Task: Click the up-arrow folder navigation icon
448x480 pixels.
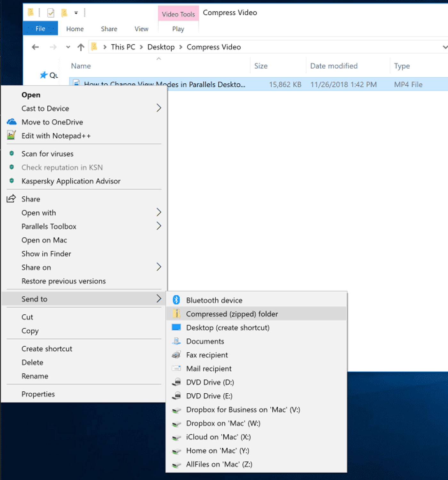Action: [x=80, y=47]
